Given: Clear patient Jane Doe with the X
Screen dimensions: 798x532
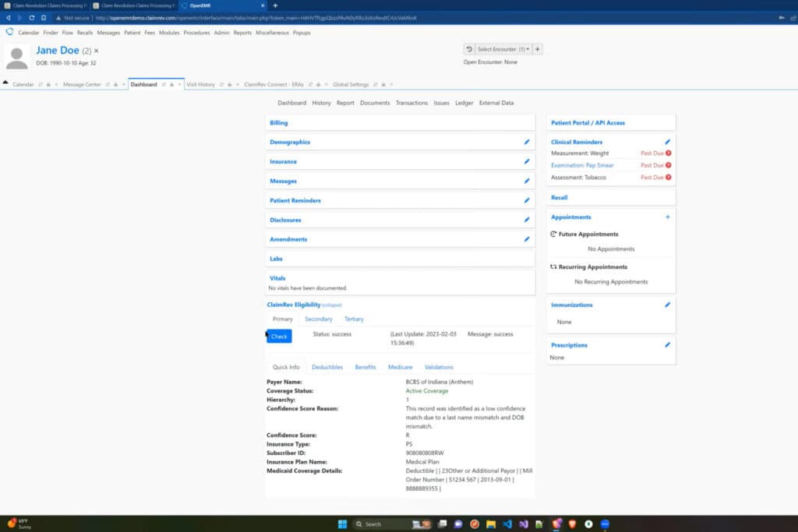Looking at the screenshot, I should coord(97,51).
